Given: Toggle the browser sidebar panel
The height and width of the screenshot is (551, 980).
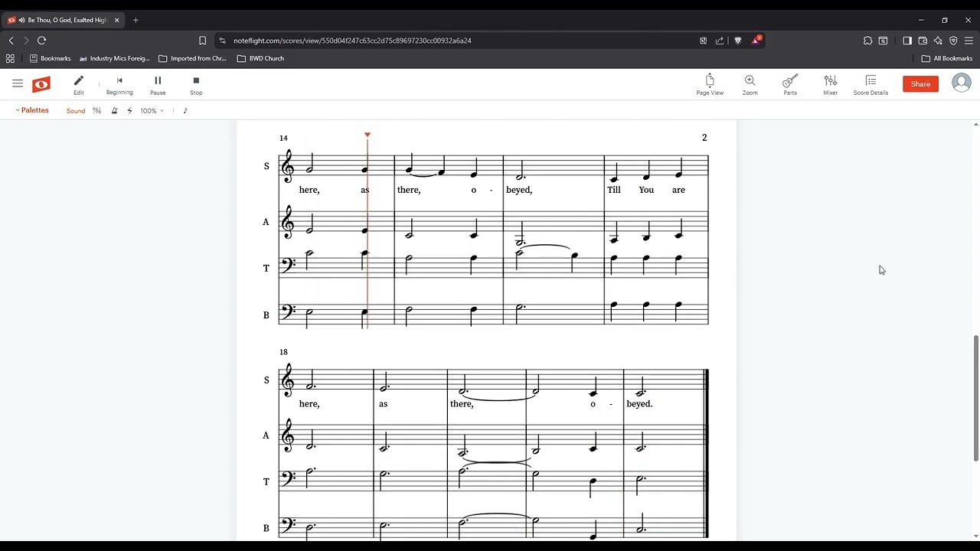Looking at the screenshot, I should 907,41.
